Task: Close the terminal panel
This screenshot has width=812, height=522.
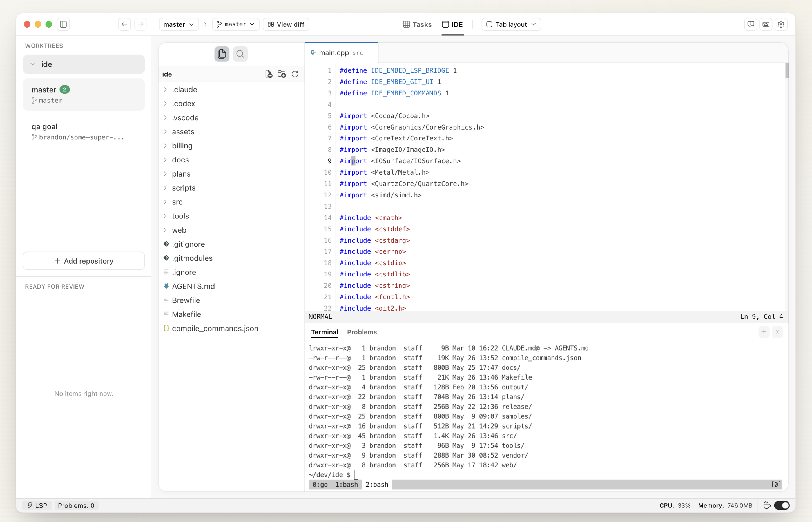Action: point(777,332)
